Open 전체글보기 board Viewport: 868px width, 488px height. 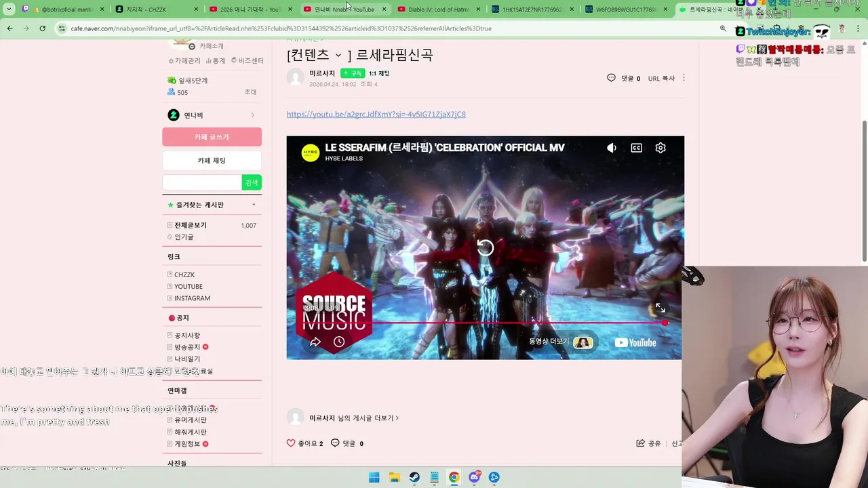191,225
